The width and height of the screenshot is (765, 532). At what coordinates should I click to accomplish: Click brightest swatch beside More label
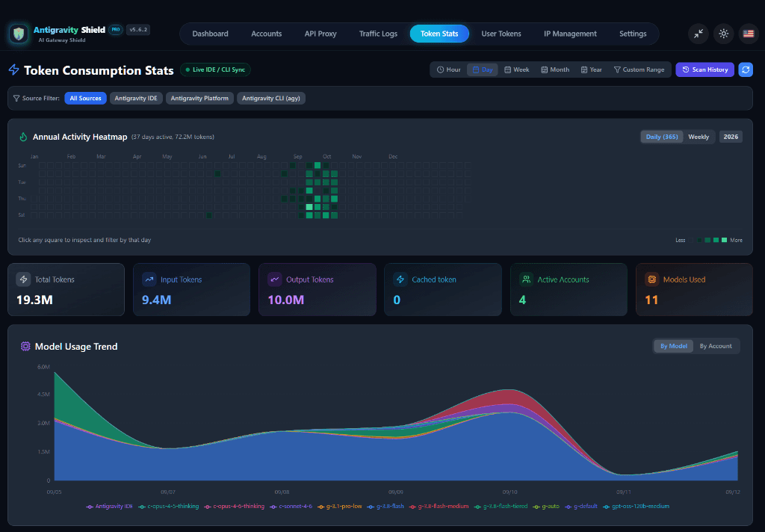tap(724, 240)
